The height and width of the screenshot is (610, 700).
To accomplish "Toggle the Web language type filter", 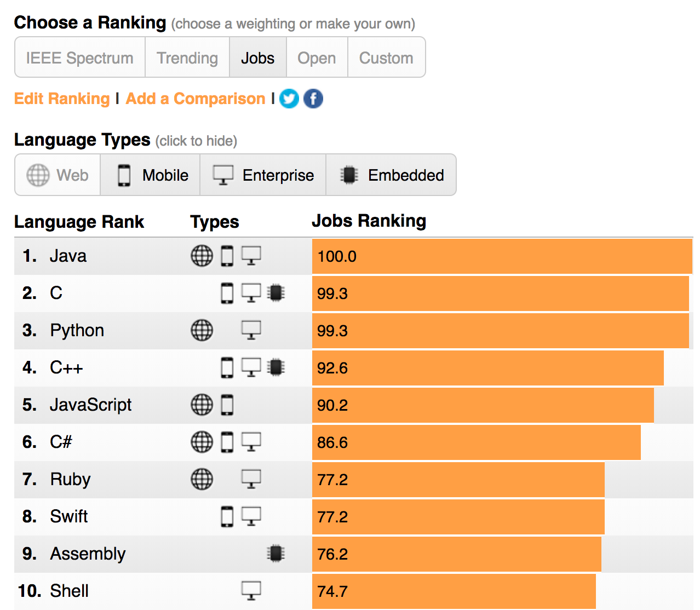I will coord(58,175).
